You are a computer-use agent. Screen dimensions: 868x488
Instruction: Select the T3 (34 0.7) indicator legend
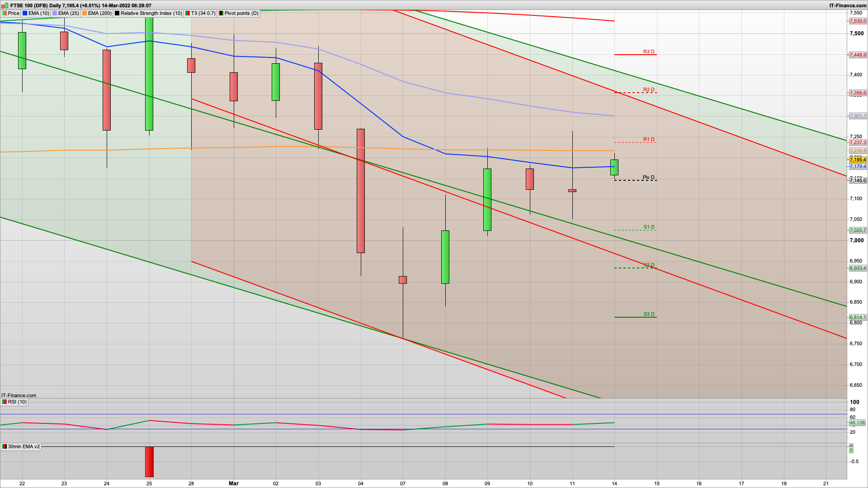click(200, 13)
